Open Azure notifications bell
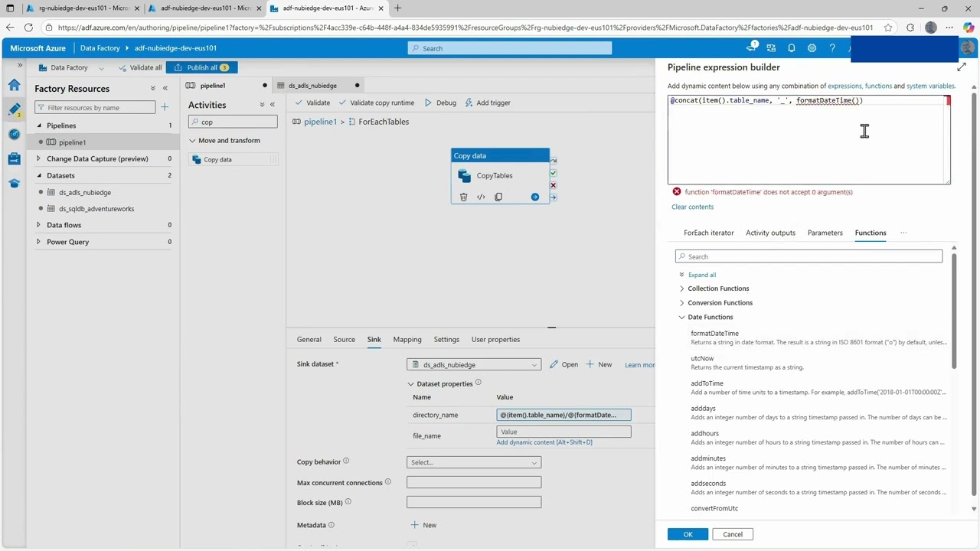Screen dimensions: 980x551 791,47
